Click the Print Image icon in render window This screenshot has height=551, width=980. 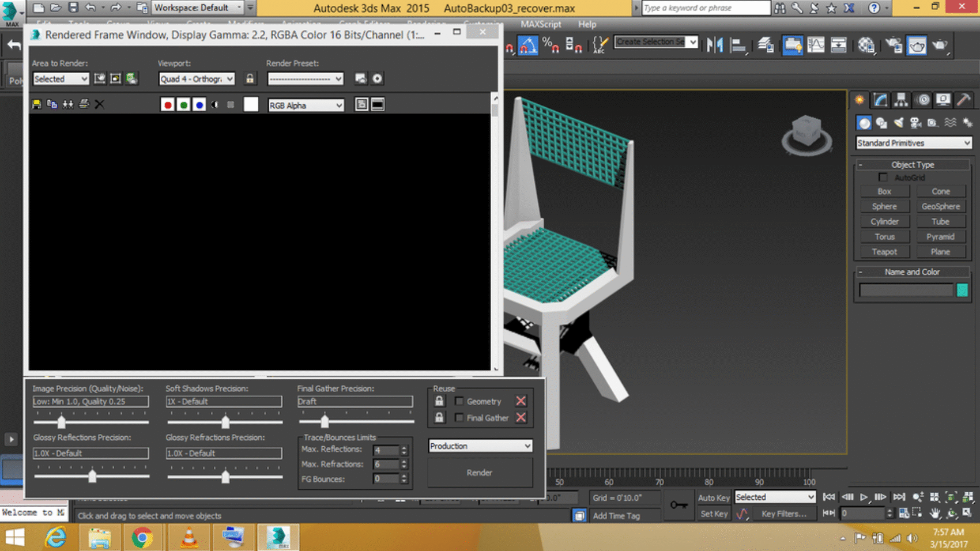point(84,104)
